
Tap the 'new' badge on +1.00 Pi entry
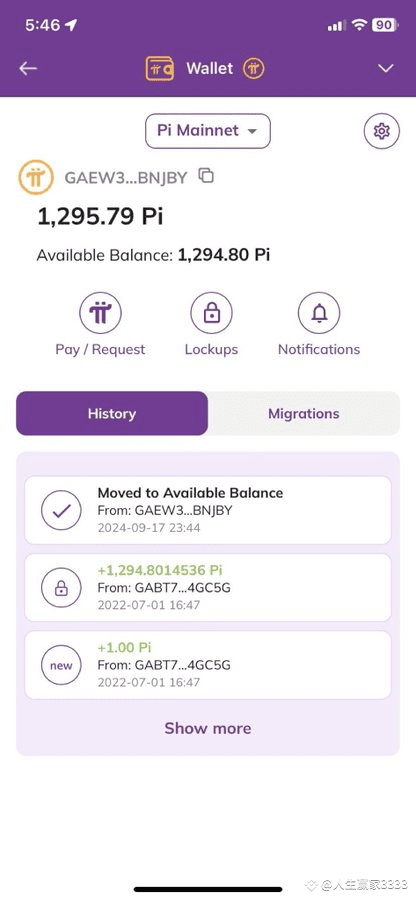pos(61,665)
